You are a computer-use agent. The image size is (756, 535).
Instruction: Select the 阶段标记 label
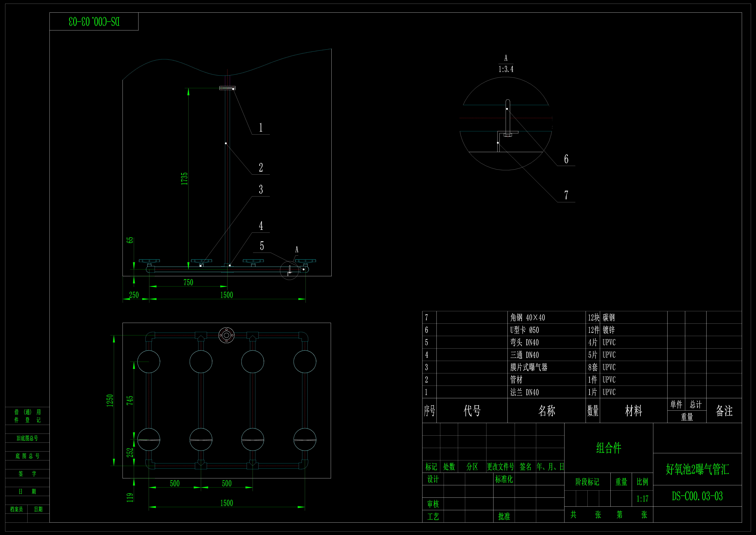pos(587,482)
